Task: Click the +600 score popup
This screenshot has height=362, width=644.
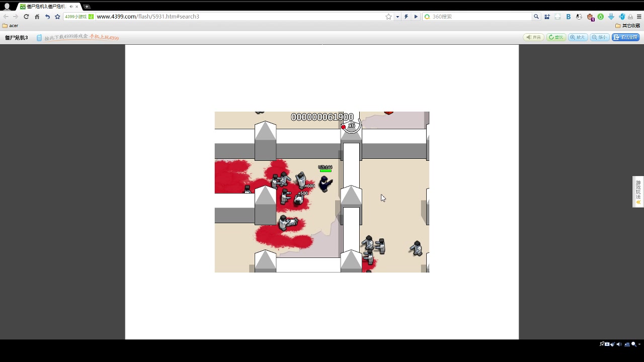Action: click(309, 186)
